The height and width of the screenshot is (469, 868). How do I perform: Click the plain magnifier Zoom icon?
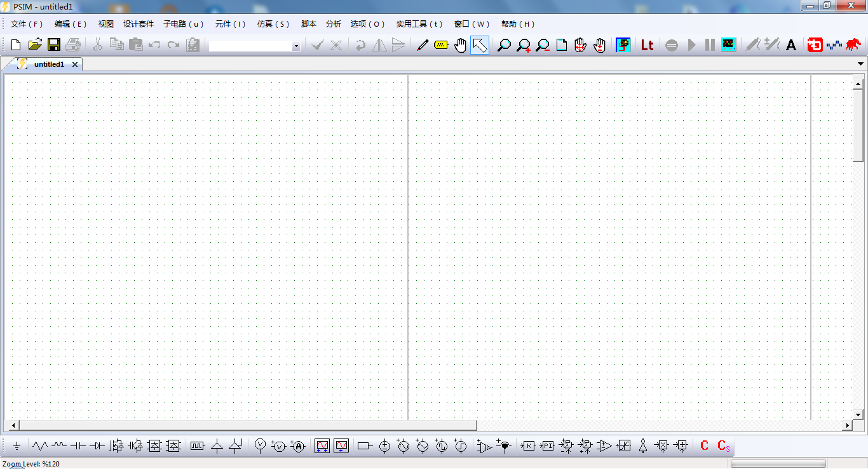pos(504,45)
